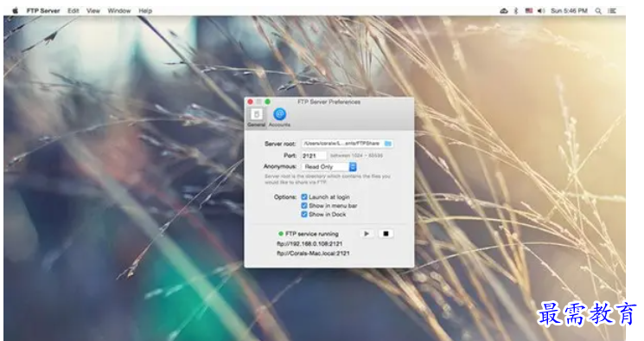Open the Anonymous Read Only dropdown
The image size is (644, 341).
(x=329, y=166)
